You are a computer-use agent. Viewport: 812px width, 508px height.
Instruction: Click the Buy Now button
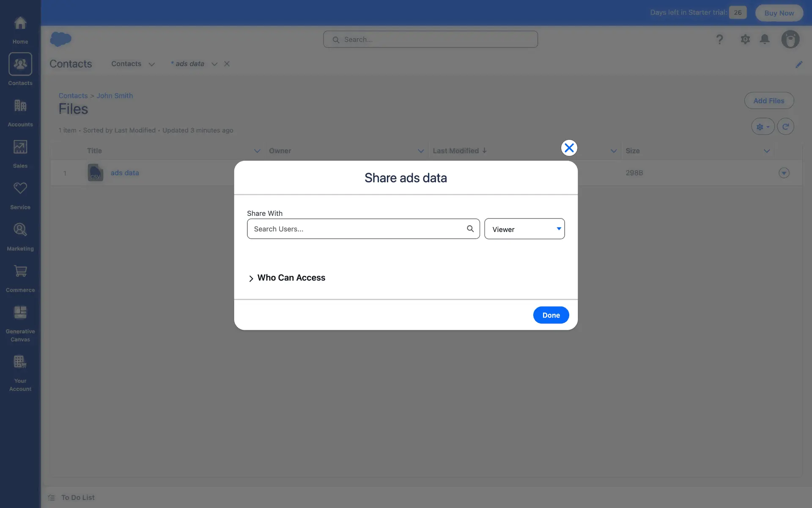tap(779, 13)
